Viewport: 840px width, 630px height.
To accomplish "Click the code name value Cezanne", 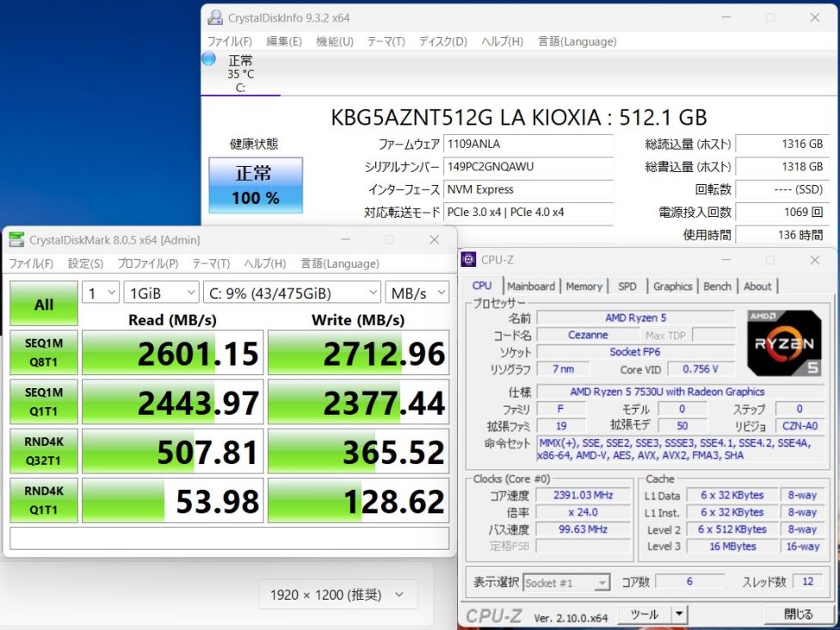I will click(588, 335).
